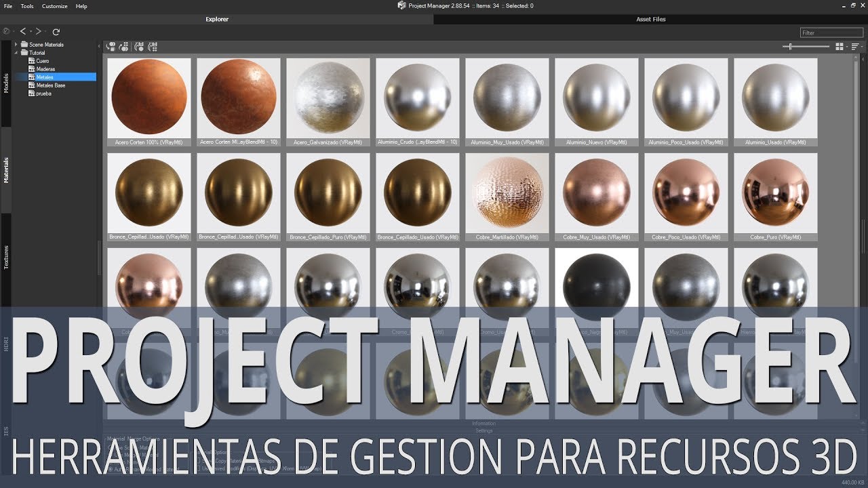Open the Textures vertical tab
Viewport: 868px width, 488px height.
click(6, 258)
